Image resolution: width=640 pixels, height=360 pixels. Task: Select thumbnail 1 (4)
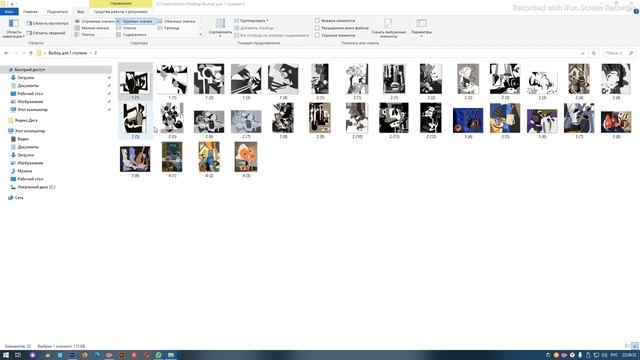point(283,79)
